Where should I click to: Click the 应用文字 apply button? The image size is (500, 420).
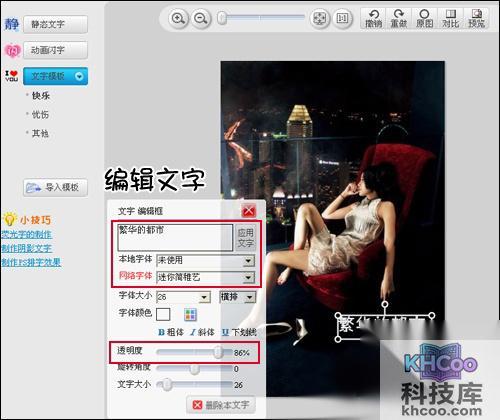[x=246, y=237]
